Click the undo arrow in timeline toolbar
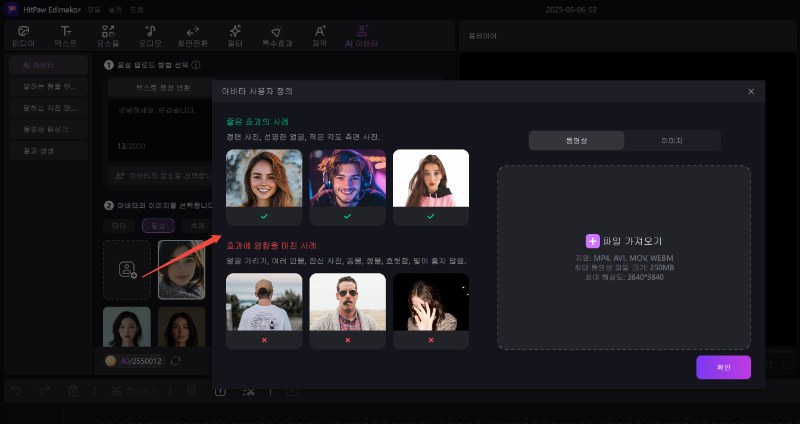The height and width of the screenshot is (424, 800). point(16,391)
